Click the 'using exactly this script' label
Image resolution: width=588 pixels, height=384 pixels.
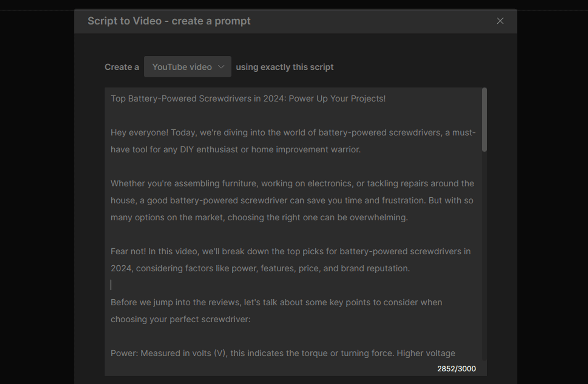tap(284, 67)
